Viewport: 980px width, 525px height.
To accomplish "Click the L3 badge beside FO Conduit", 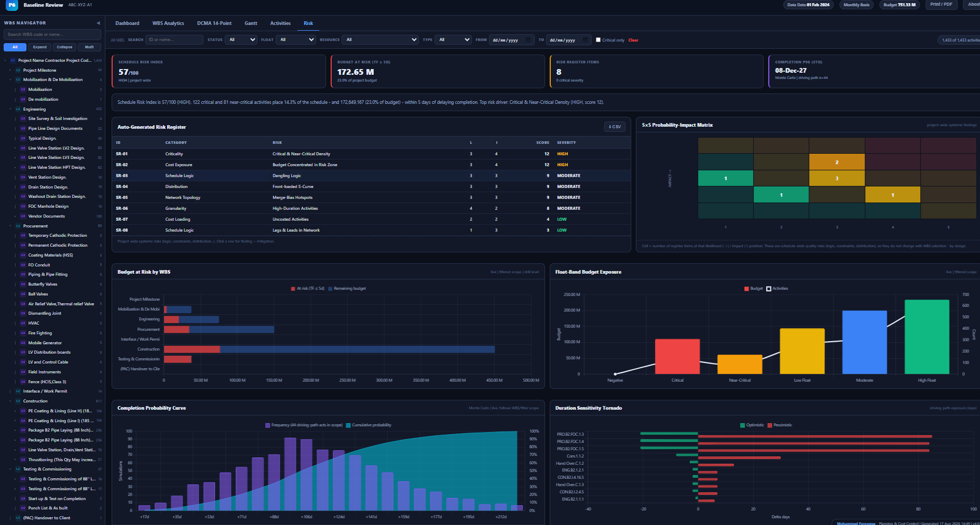I will (x=23, y=265).
